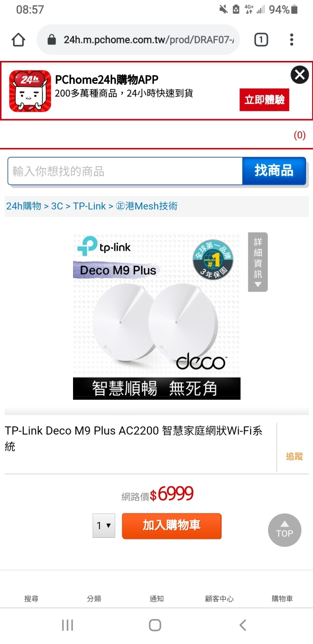The height and width of the screenshot is (644, 313).
Task: Switch to the 分類 bottom tab
Action: (94, 599)
